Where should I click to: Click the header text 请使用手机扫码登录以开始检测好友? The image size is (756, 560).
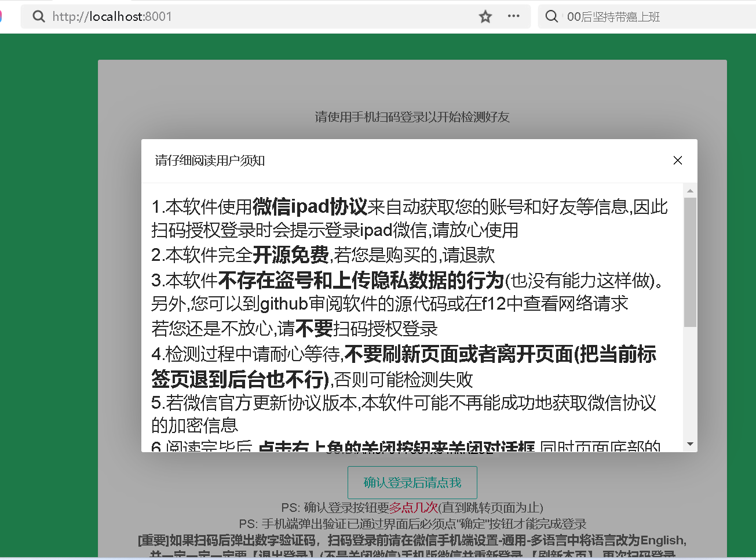pyautogui.click(x=412, y=117)
